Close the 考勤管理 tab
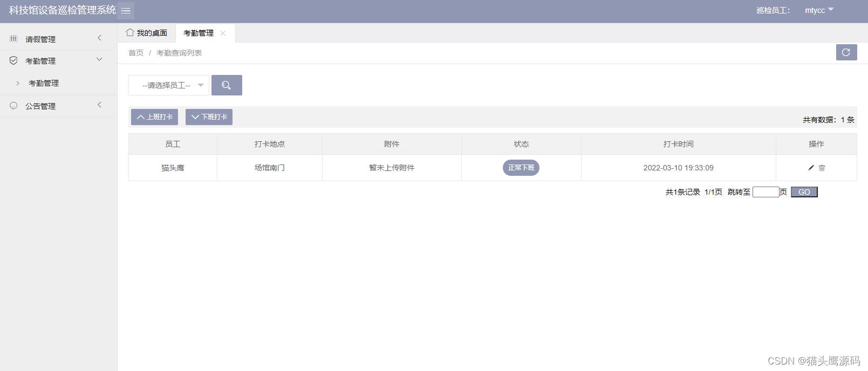Viewport: 868px width, 371px height. (223, 33)
